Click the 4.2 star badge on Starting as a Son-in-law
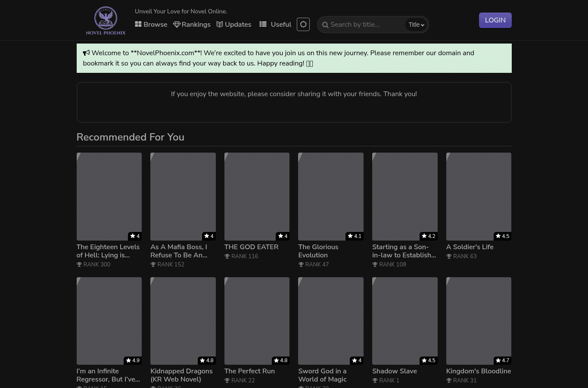588x388 pixels. tap(429, 236)
